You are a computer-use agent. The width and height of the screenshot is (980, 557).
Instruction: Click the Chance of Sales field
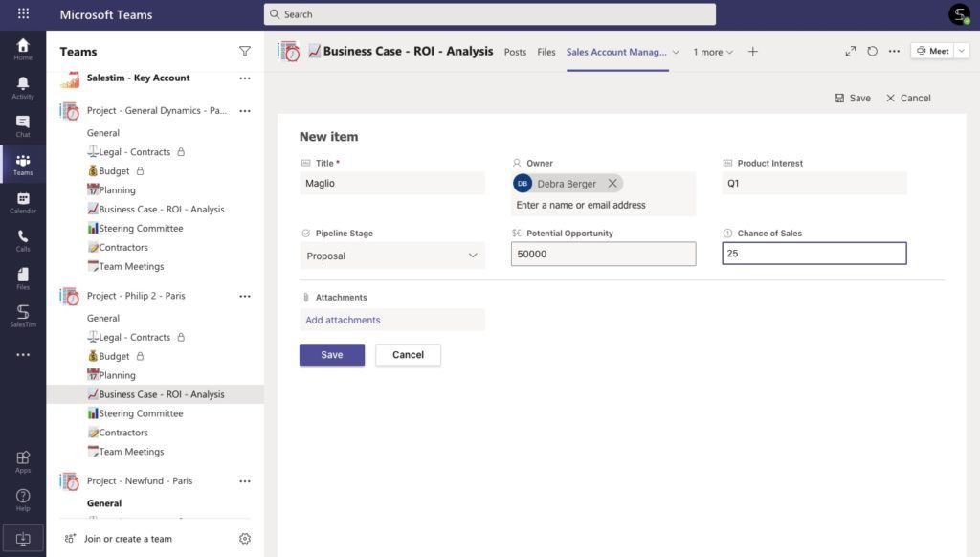pos(814,254)
